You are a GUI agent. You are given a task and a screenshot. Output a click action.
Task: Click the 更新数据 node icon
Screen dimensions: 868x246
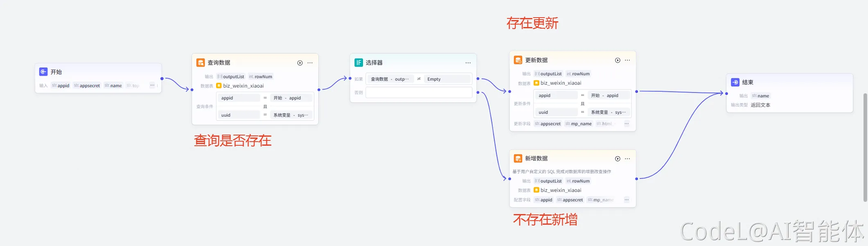tap(518, 60)
